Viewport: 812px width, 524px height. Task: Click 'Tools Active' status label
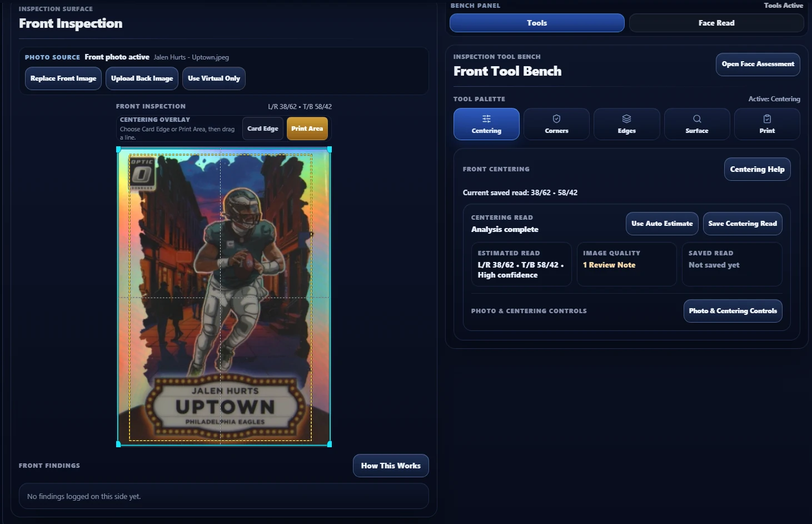click(x=784, y=6)
